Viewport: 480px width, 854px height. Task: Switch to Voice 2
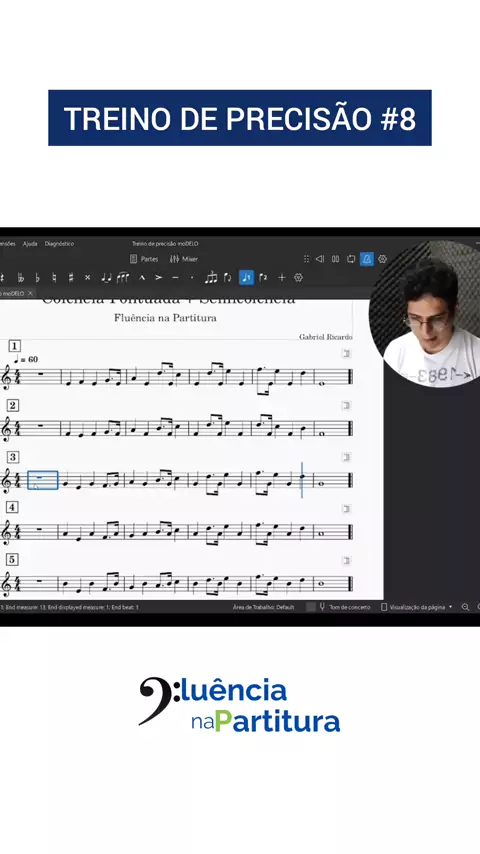263,278
